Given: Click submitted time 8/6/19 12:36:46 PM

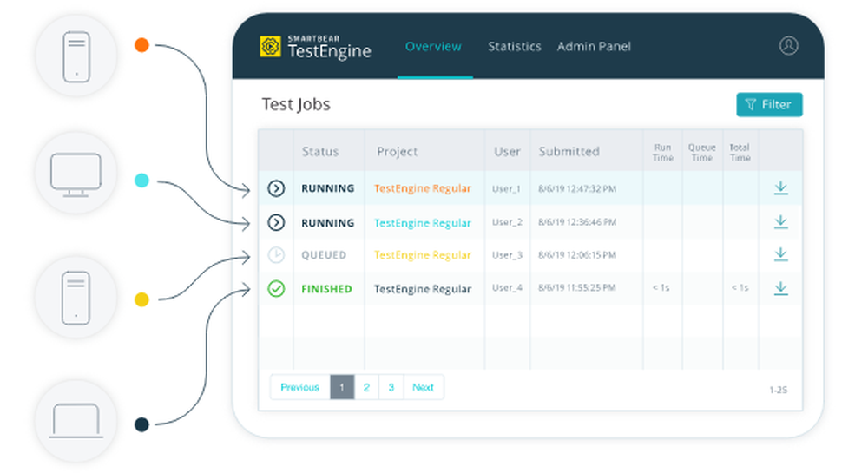Looking at the screenshot, I should (577, 222).
